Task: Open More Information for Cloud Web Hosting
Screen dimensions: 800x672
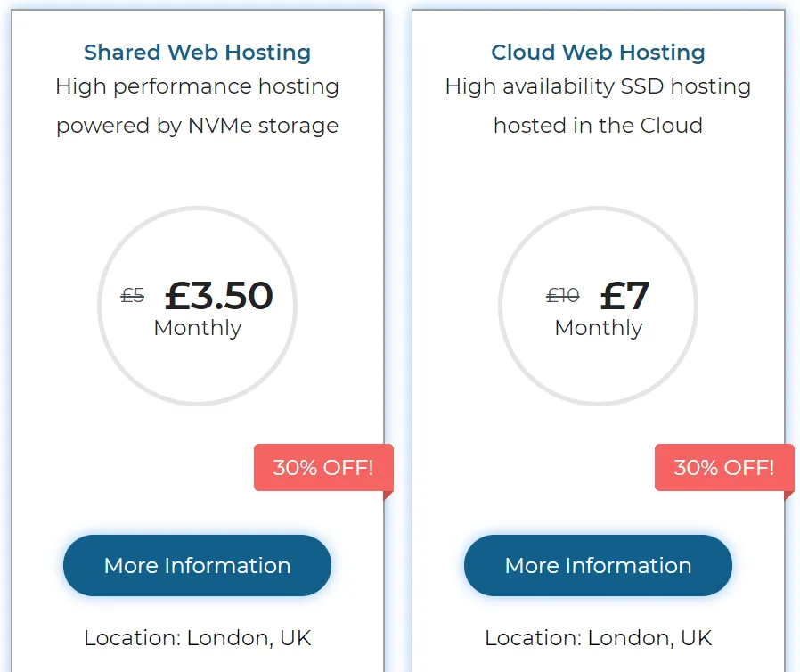Action: click(598, 565)
